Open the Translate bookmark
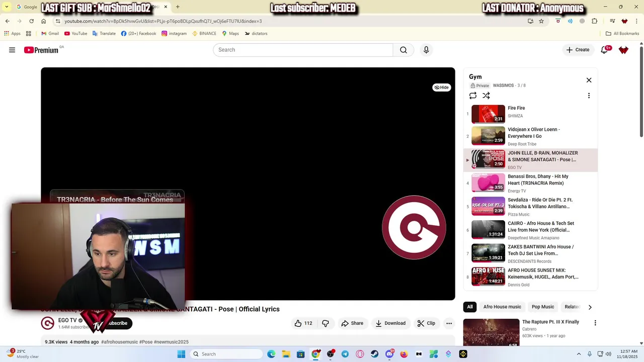The width and height of the screenshot is (644, 362). 104,34
